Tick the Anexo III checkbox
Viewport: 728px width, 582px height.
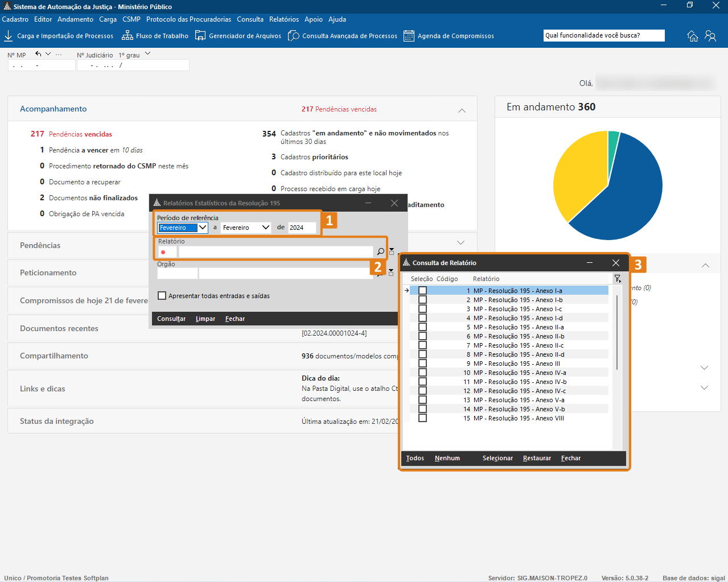point(422,364)
